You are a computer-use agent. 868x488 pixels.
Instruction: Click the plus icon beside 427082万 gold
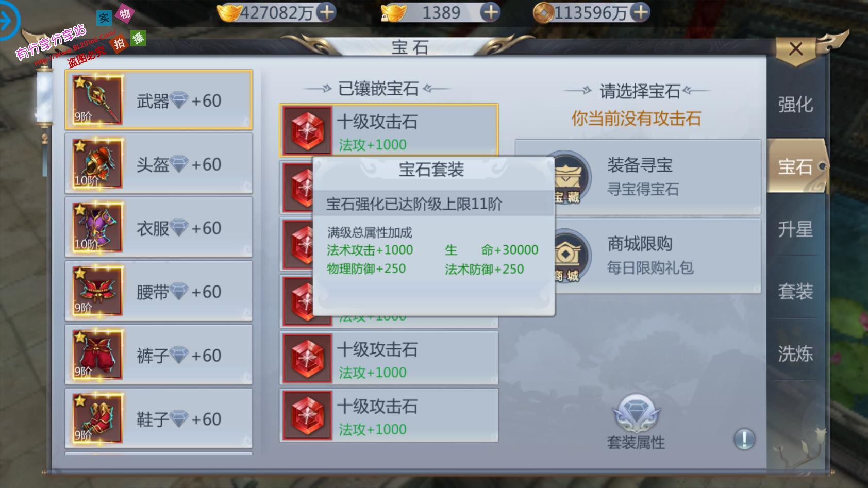click(x=326, y=12)
